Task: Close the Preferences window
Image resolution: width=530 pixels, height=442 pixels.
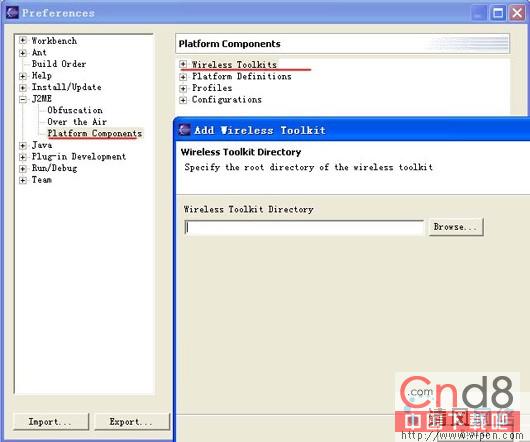Action: tap(517, 14)
